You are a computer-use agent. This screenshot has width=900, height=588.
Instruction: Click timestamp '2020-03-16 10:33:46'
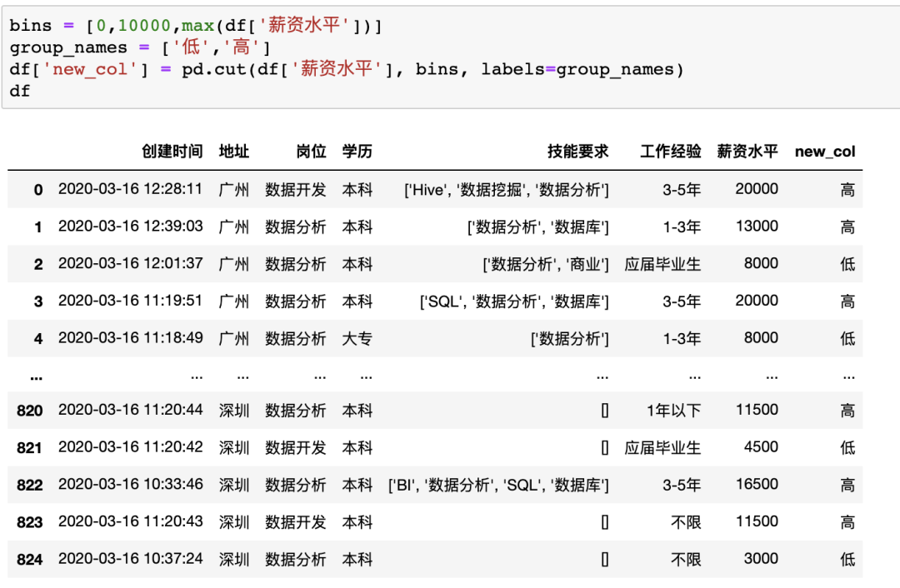[130, 485]
